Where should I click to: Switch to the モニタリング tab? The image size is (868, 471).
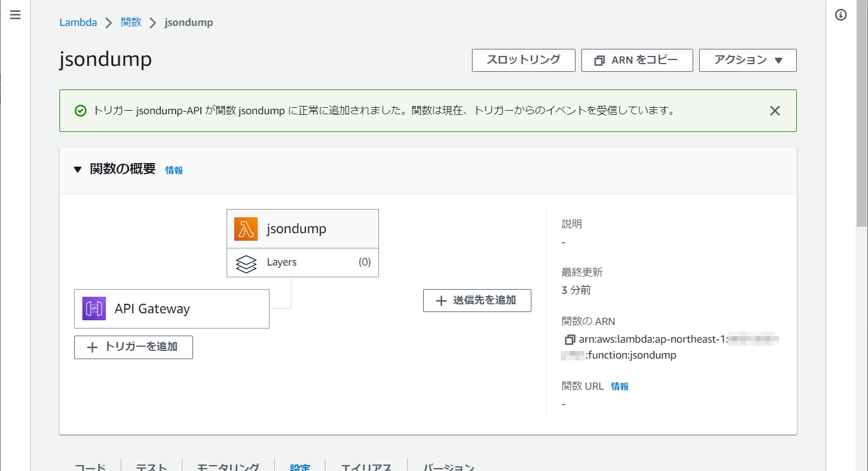pyautogui.click(x=228, y=467)
